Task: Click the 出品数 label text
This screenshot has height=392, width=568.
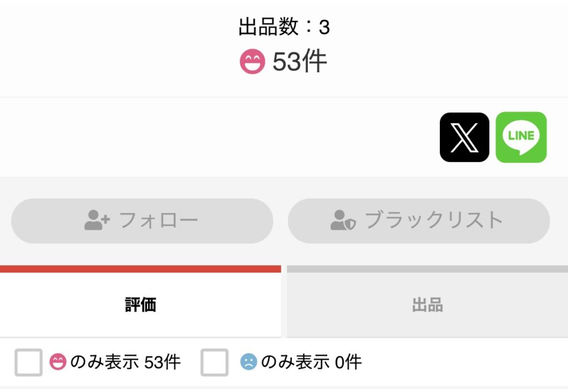Action: coord(268,27)
